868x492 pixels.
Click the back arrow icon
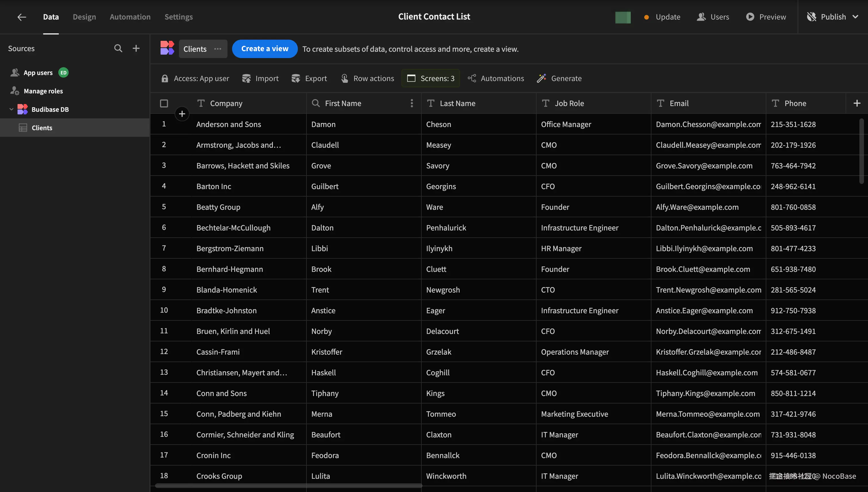point(22,17)
